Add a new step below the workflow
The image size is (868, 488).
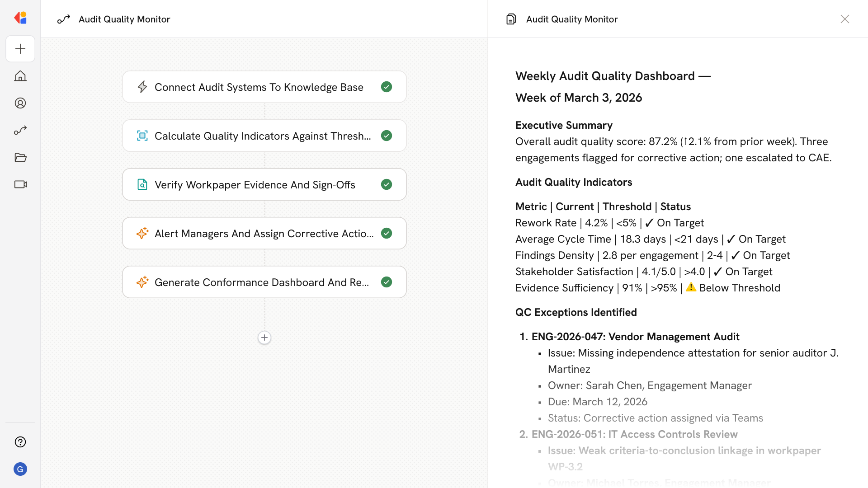[264, 338]
